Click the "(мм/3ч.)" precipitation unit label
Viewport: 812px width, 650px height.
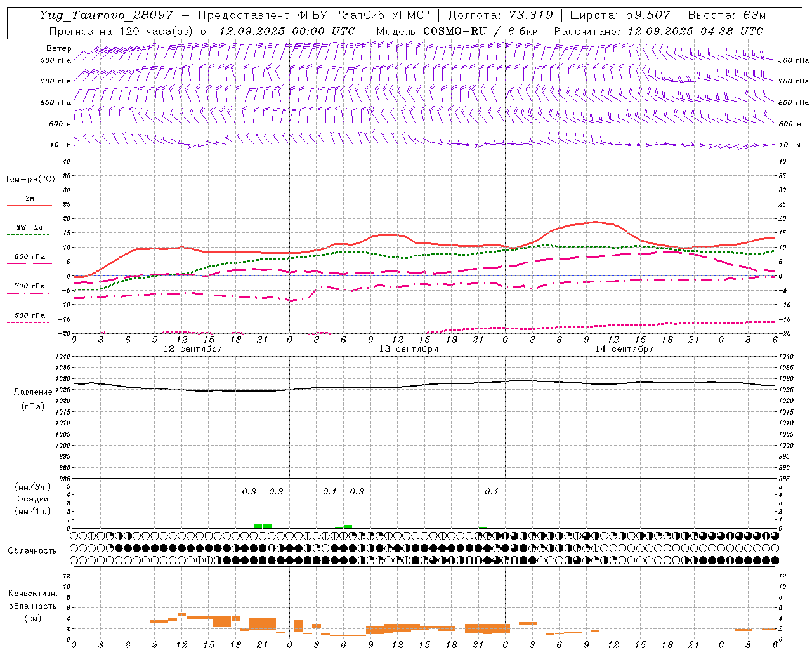coord(33,487)
